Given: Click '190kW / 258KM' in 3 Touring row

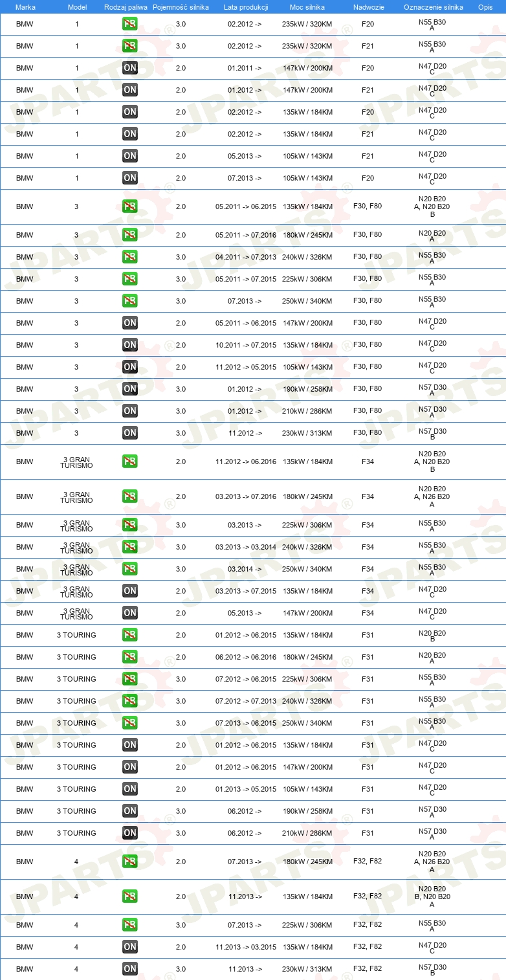Looking at the screenshot, I should pos(307,811).
